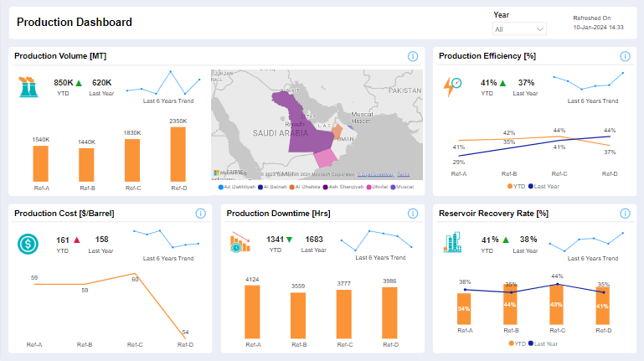
Task: Click the Production Efficiency info icon
Action: click(x=625, y=56)
